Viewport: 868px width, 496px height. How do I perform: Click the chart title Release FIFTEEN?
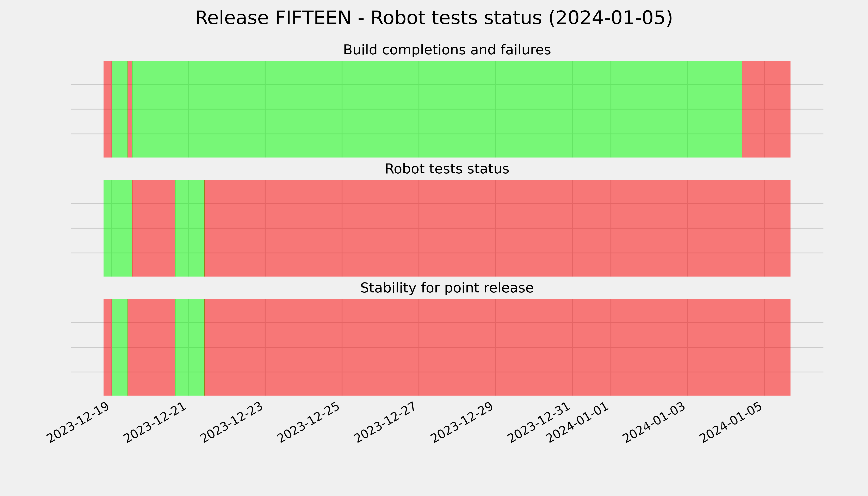pos(434,18)
